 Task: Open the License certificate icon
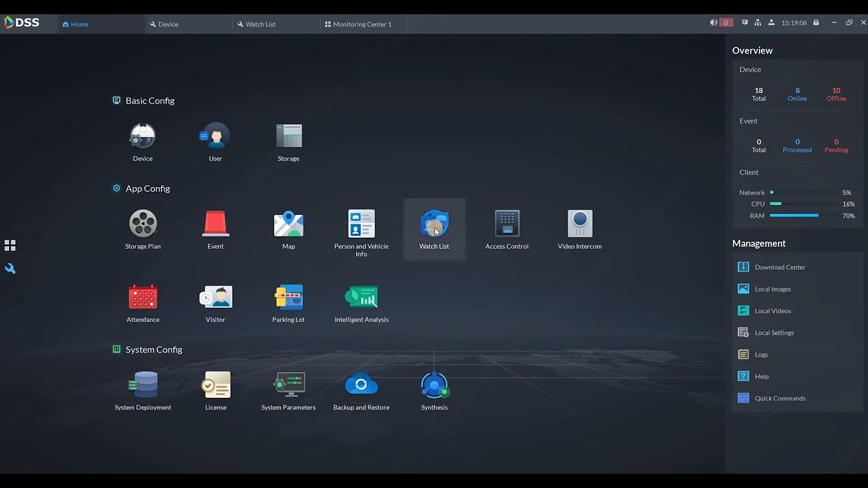216,385
